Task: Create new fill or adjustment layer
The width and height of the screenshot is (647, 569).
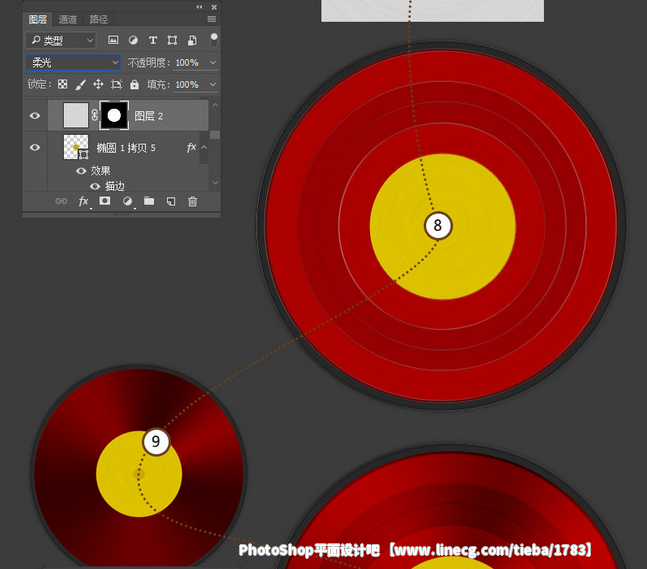Action: [128, 201]
